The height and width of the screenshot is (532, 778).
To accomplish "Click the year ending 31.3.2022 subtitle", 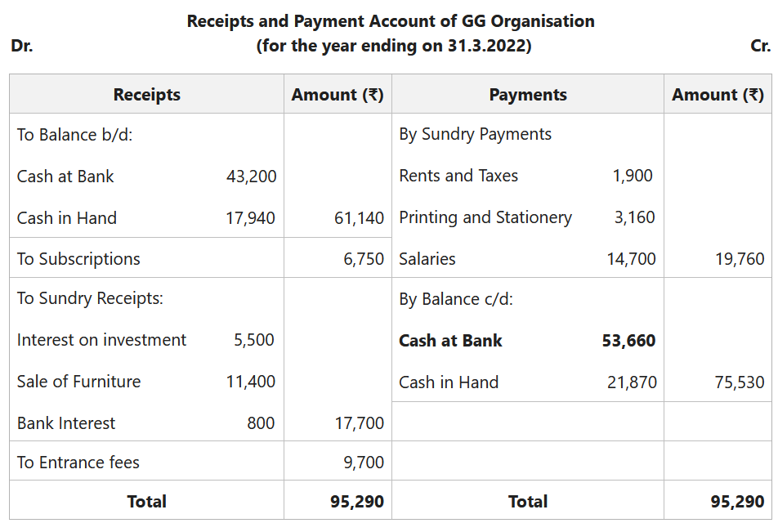I will point(394,46).
